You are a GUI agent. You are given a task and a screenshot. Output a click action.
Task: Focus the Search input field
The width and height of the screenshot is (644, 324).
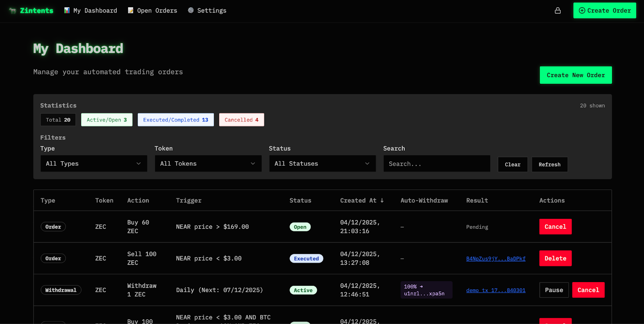point(437,164)
